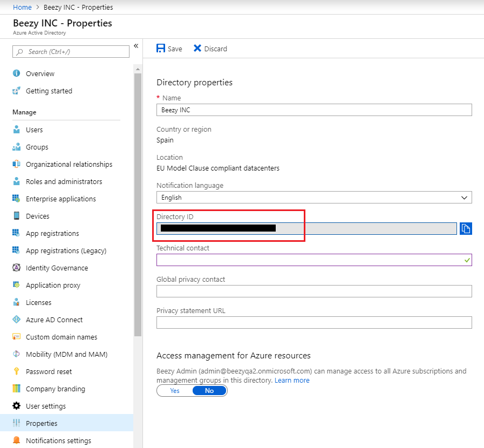Click the Name input field
The height and width of the screenshot is (448, 484).
(314, 110)
